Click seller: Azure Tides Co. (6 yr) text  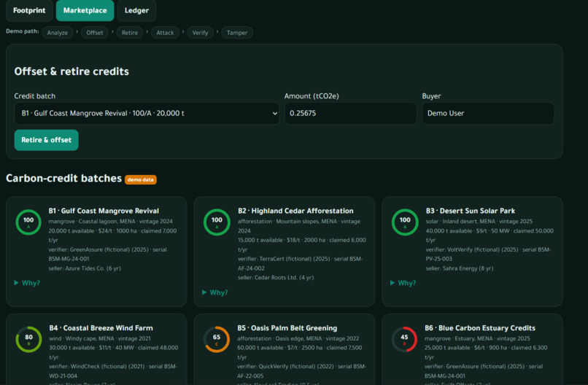[85, 268]
